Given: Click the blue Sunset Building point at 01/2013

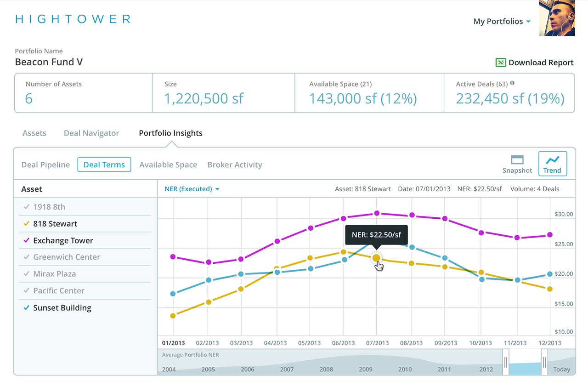Looking at the screenshot, I should [x=173, y=294].
